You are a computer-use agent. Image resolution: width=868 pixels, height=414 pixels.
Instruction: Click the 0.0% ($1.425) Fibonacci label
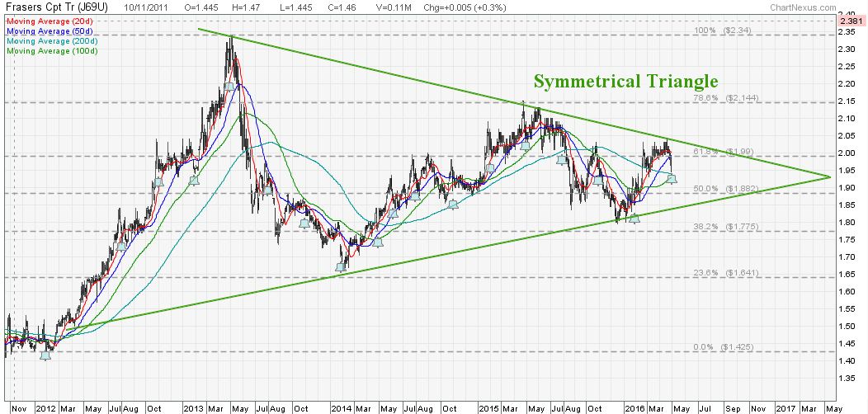(724, 347)
